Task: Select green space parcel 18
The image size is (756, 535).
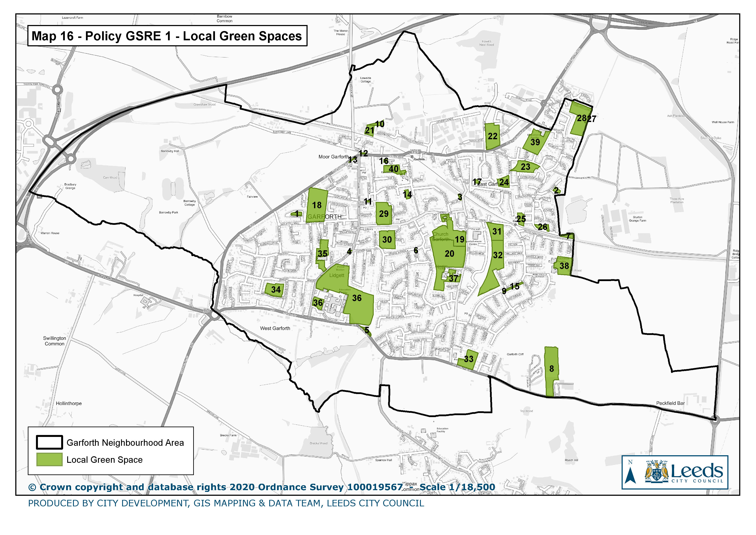Action: (x=317, y=205)
